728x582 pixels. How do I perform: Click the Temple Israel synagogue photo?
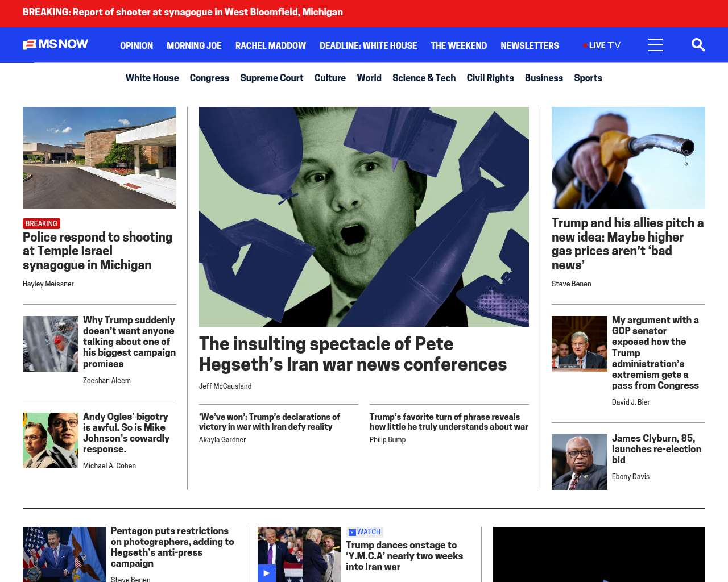tap(100, 158)
